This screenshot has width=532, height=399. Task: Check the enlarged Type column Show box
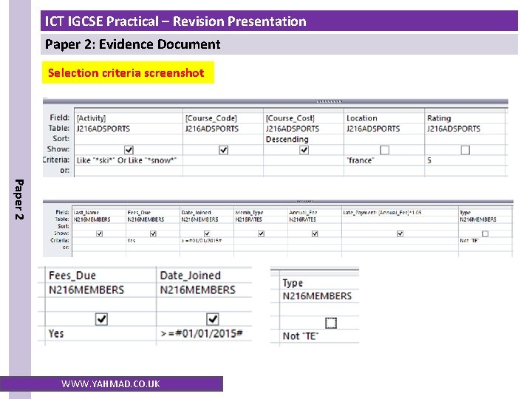(x=331, y=323)
